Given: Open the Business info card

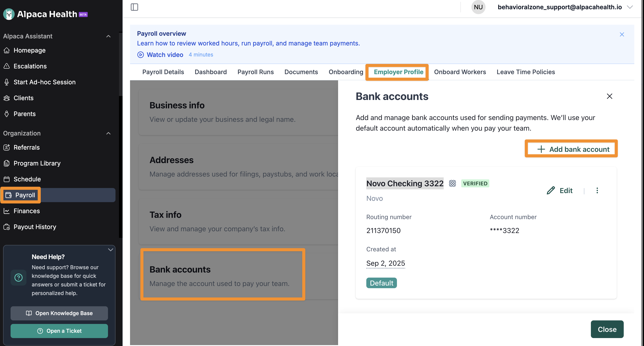Looking at the screenshot, I should click(238, 112).
